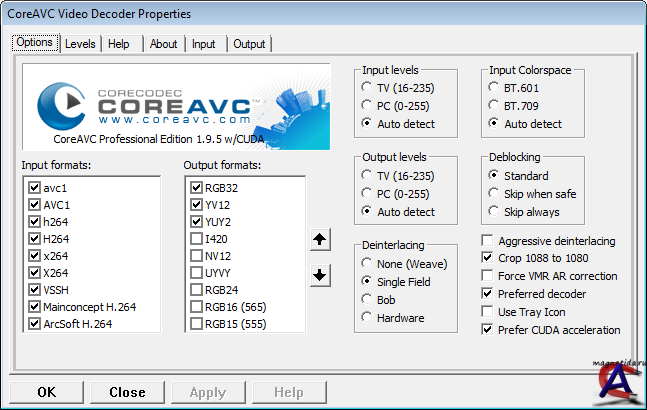Choose PC (0-255) output levels
Image resolution: width=647 pixels, height=410 pixels.
click(369, 193)
